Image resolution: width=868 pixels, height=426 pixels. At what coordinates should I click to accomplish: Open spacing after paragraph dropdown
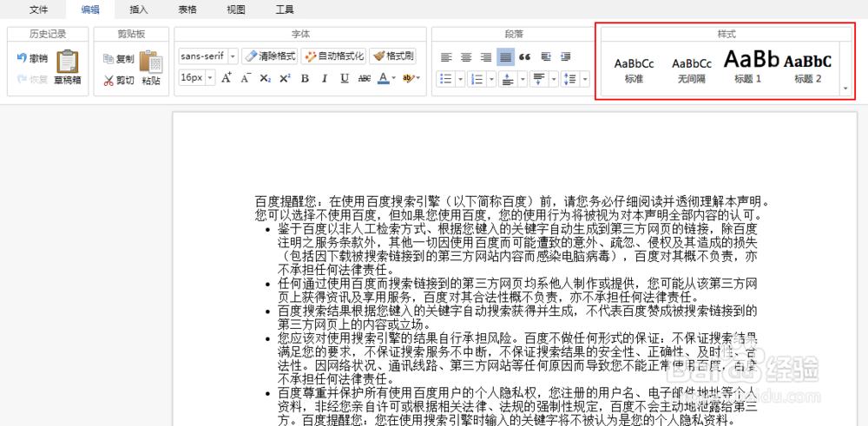point(553,79)
